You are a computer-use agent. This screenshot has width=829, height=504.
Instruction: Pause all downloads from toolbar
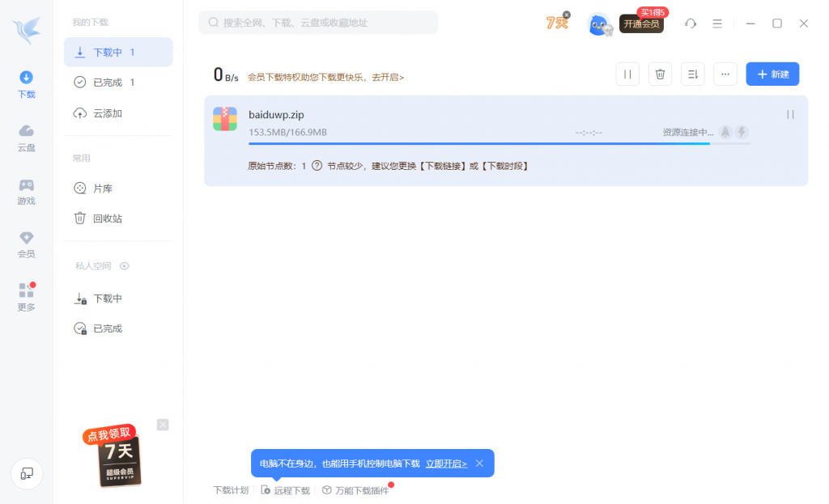(627, 74)
